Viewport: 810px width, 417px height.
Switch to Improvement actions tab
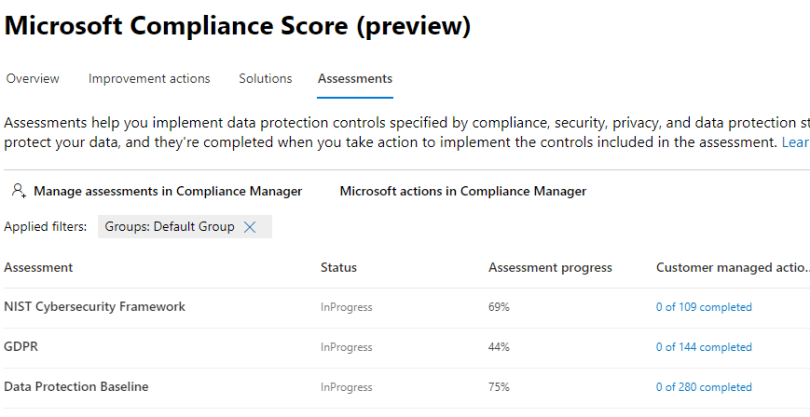(x=149, y=79)
